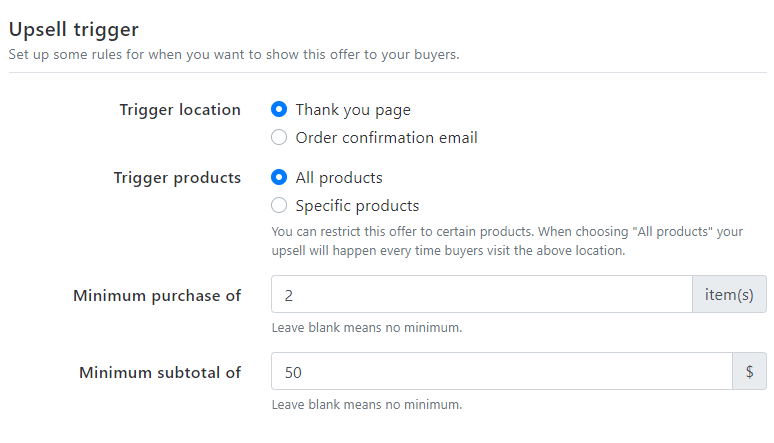This screenshot has width=774, height=443.
Task: Click the "Minimum subtotal of" field label
Action: 160,372
